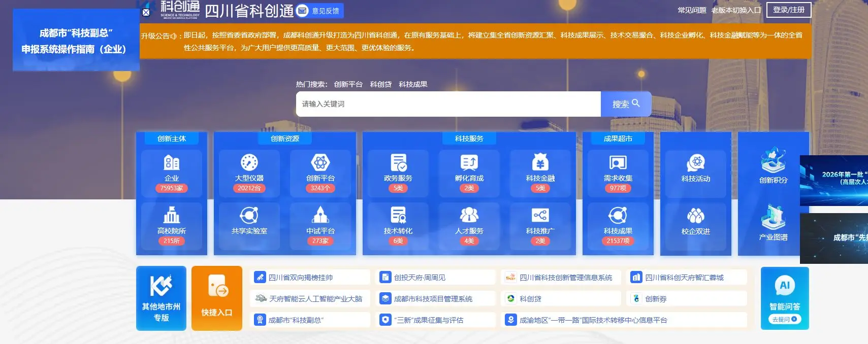Open the 中试平台 pilot platform tile
Screen dimensions: 868x344
pos(320,226)
